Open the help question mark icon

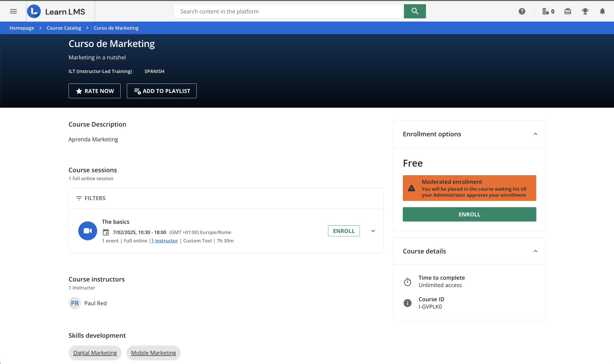click(x=522, y=11)
